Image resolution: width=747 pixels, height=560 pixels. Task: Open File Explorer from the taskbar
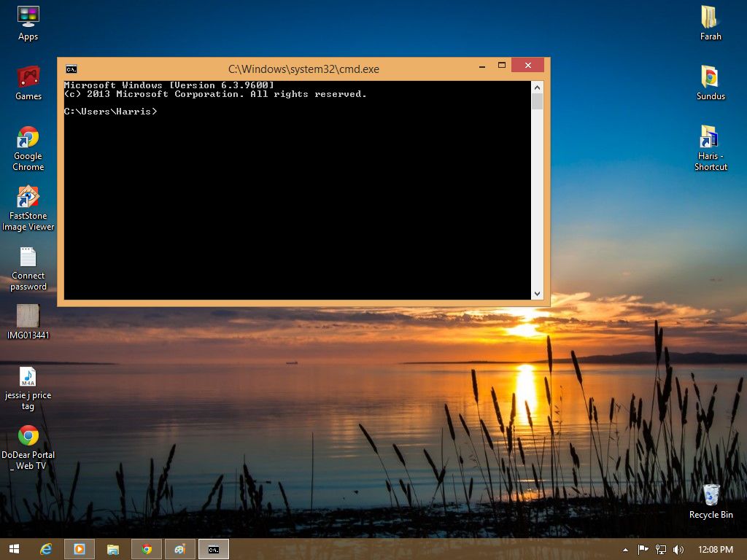(x=113, y=549)
